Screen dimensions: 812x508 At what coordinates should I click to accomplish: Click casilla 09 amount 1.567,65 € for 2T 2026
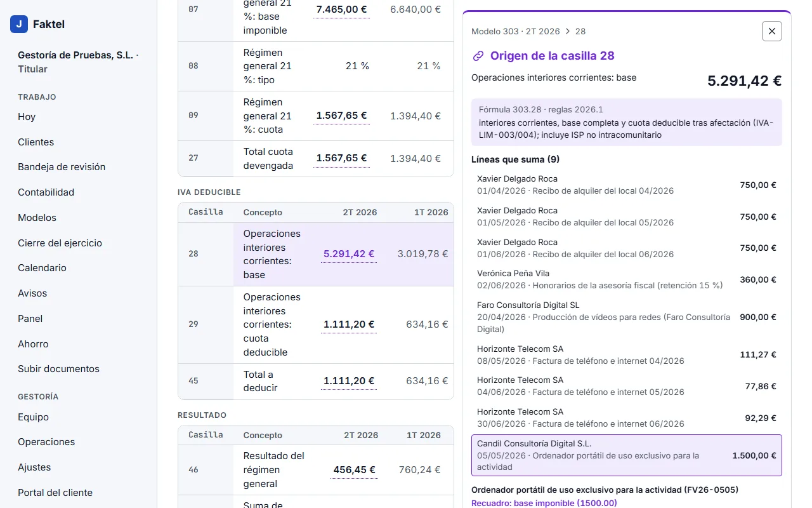(x=341, y=116)
